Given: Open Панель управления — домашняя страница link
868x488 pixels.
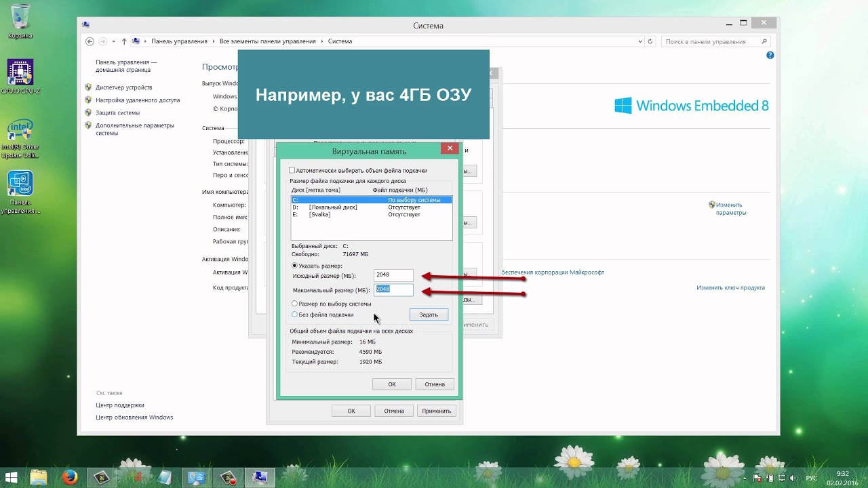Looking at the screenshot, I should 126,66.
